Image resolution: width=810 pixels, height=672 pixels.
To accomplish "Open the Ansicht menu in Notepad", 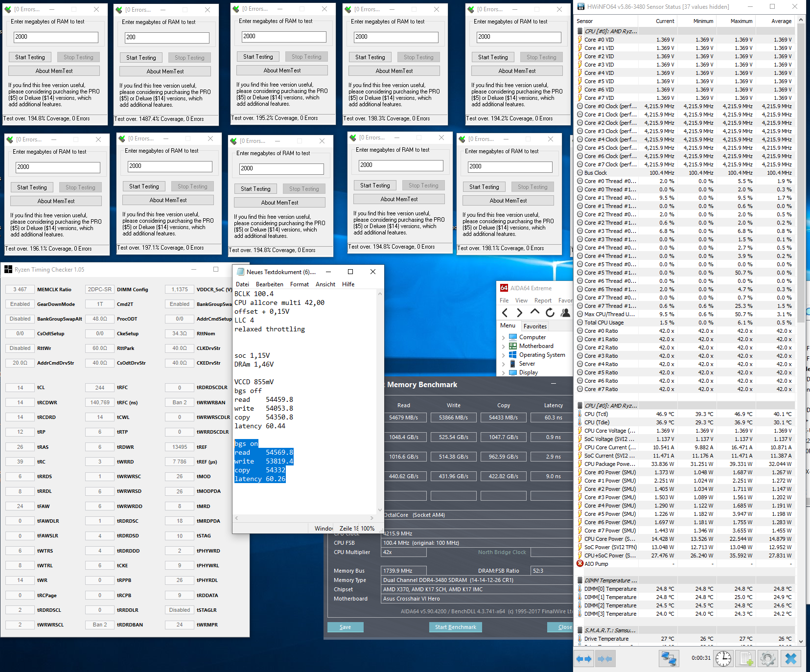I will [x=325, y=284].
